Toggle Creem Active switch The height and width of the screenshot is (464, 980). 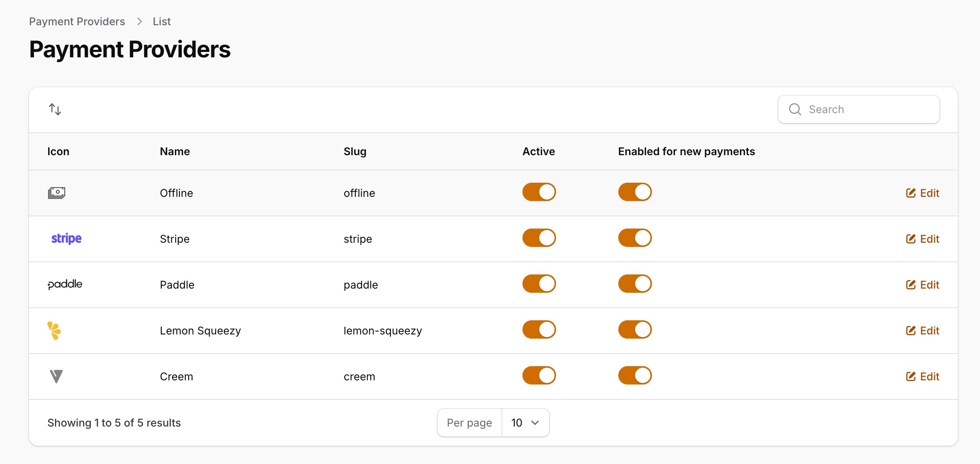click(539, 375)
